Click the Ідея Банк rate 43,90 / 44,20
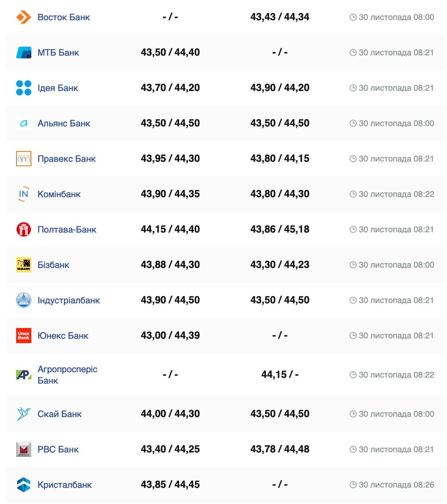447x504 pixels. pyautogui.click(x=280, y=88)
